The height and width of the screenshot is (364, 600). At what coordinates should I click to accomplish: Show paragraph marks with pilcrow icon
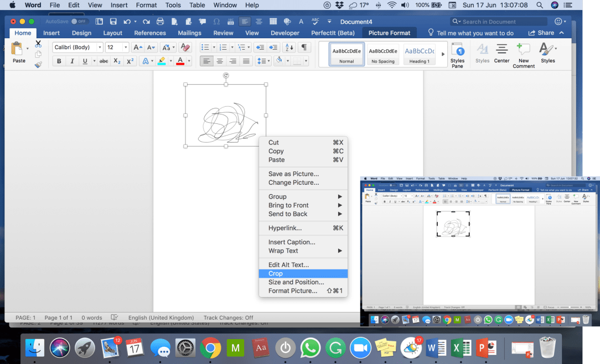tap(304, 48)
